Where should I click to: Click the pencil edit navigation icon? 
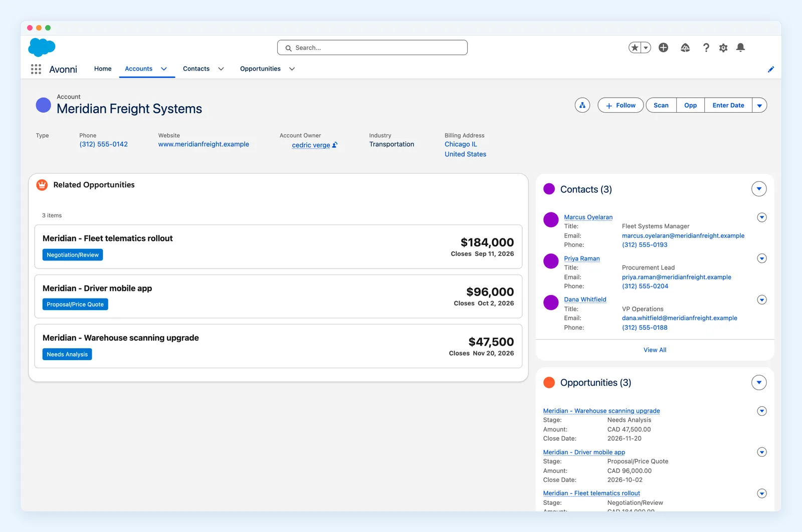pos(771,69)
